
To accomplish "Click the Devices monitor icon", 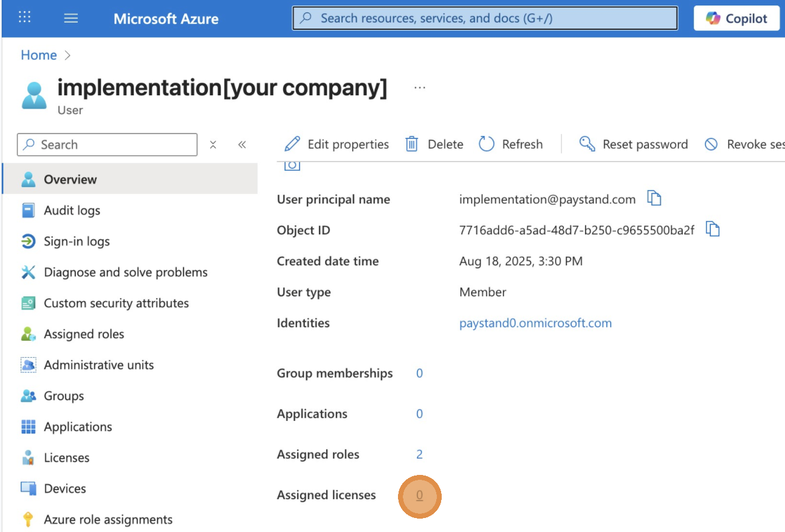I will click(x=28, y=489).
